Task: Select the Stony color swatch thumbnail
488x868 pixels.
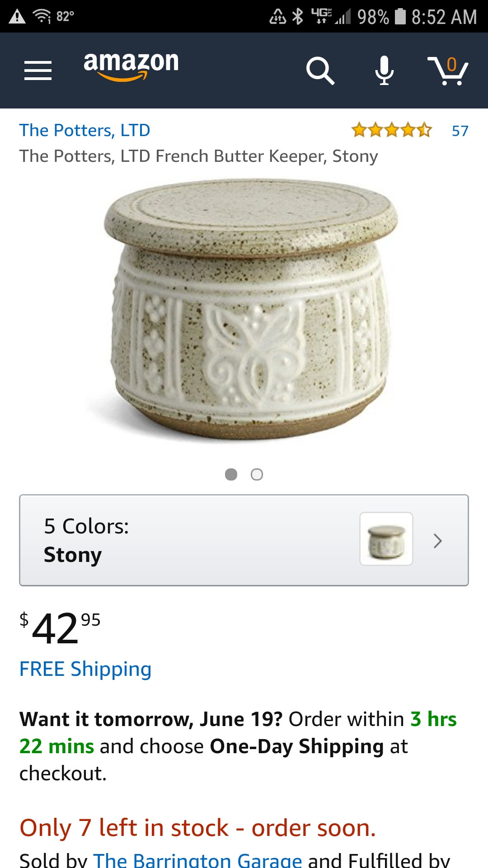Action: tap(386, 539)
